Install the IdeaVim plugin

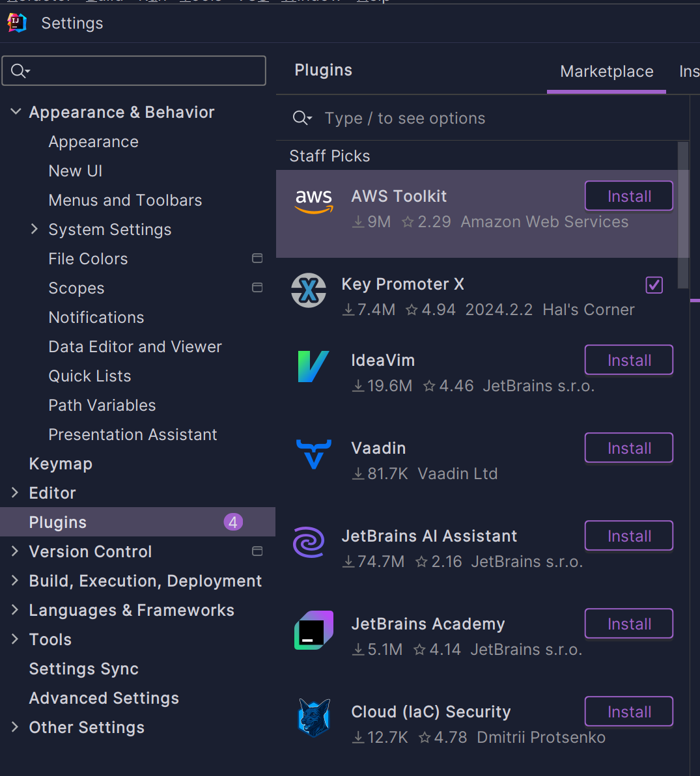coord(629,360)
